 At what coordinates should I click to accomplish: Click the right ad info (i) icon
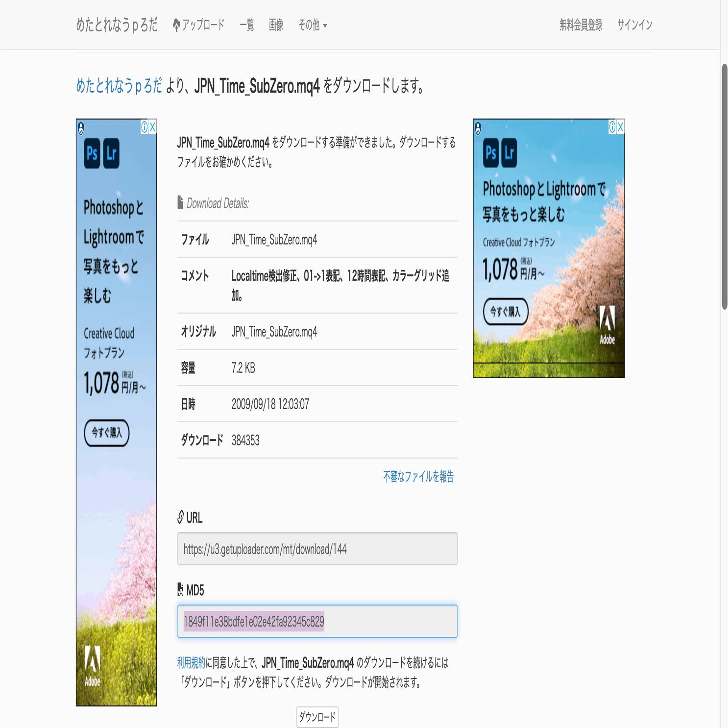click(612, 127)
